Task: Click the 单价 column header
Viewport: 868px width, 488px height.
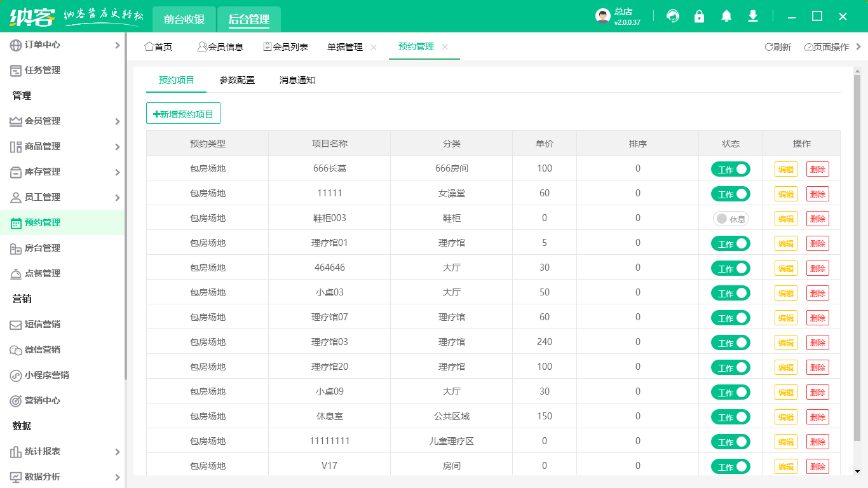Action: point(545,144)
